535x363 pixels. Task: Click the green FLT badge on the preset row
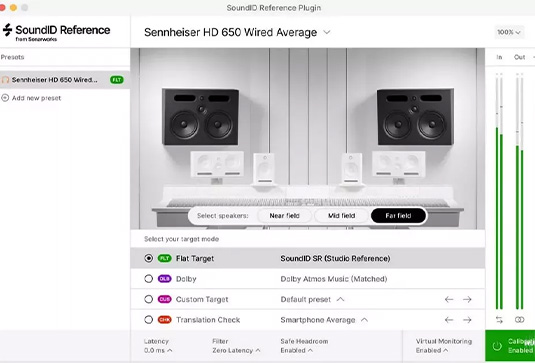[117, 80]
